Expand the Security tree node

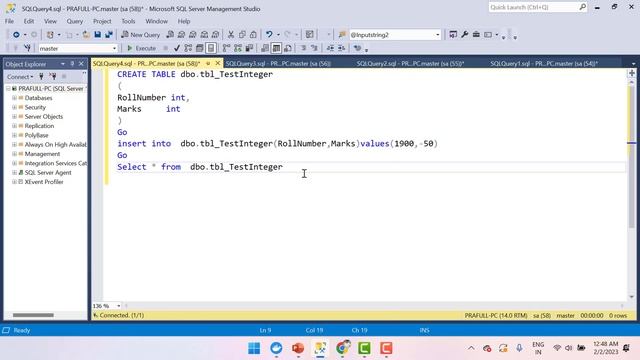[x=14, y=107]
